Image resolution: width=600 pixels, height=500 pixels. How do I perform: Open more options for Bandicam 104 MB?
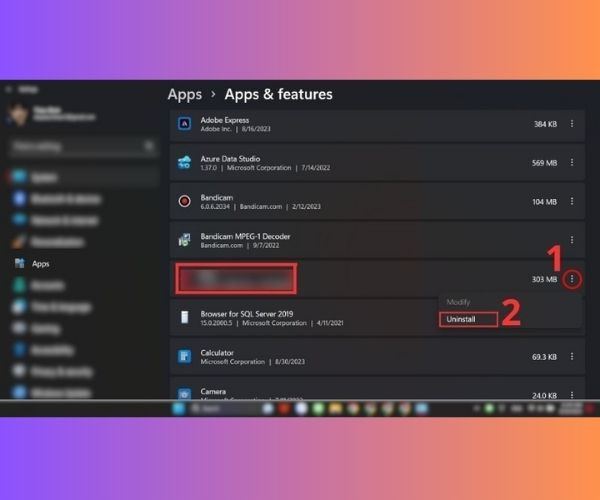coord(572,201)
